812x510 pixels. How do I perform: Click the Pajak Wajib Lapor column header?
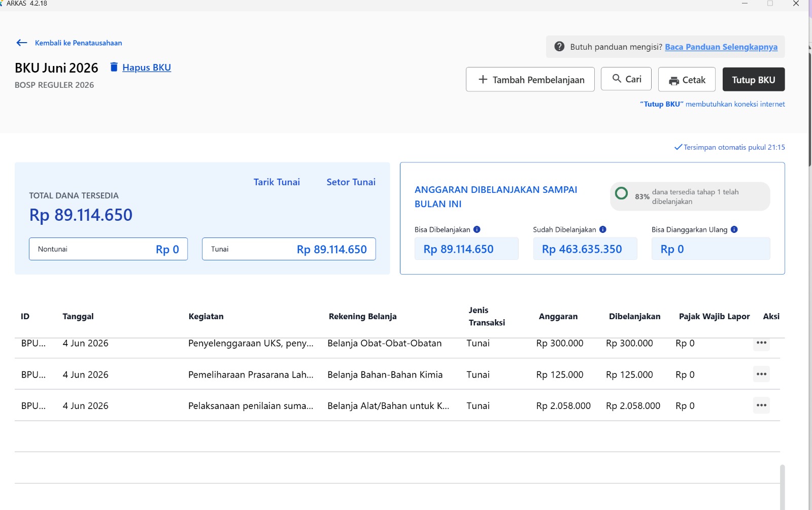coord(714,316)
